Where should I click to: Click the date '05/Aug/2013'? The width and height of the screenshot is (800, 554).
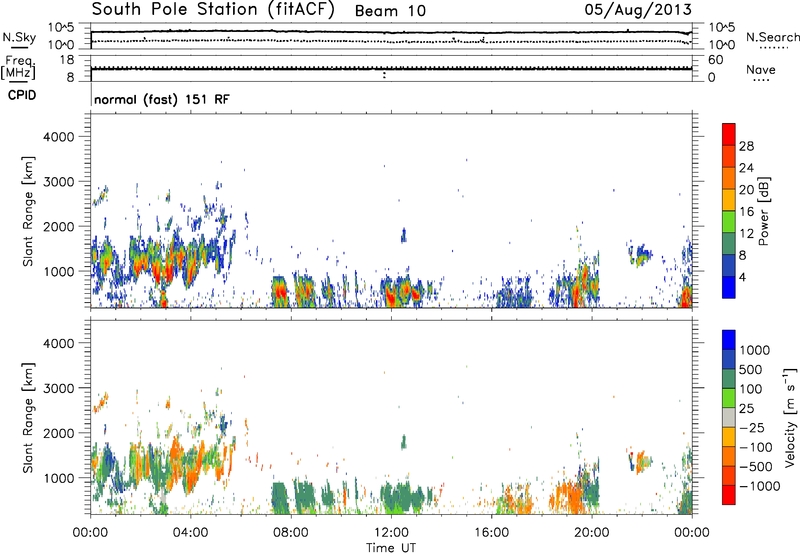pos(638,10)
